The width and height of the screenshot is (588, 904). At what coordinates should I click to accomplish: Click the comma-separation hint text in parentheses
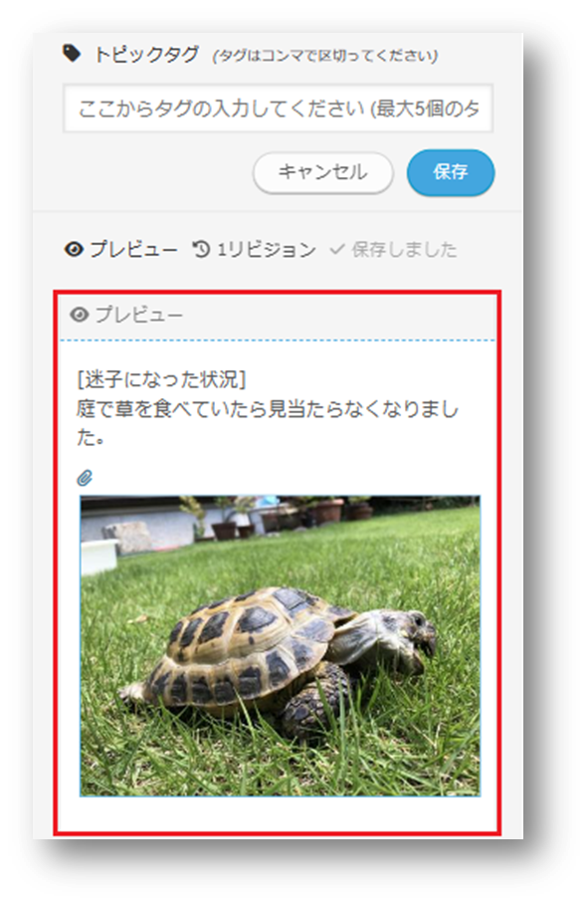tap(325, 56)
